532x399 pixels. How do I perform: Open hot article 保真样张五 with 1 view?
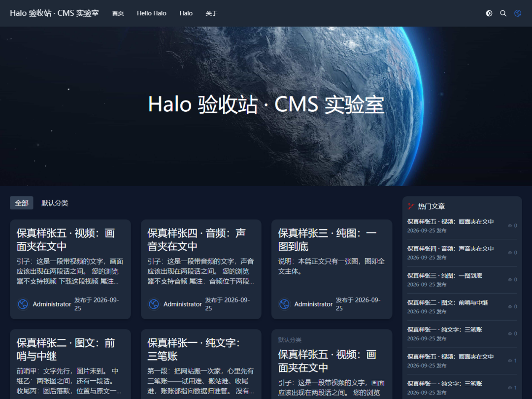coord(450,357)
